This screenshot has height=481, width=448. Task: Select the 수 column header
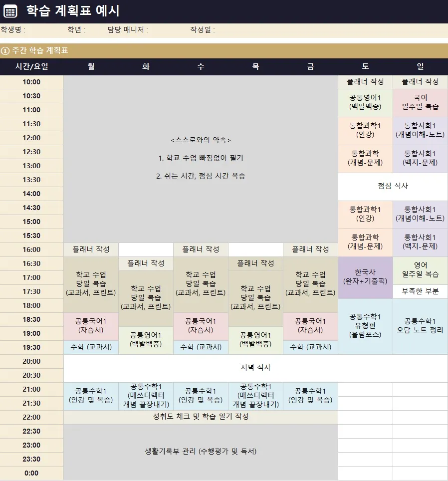coord(201,66)
